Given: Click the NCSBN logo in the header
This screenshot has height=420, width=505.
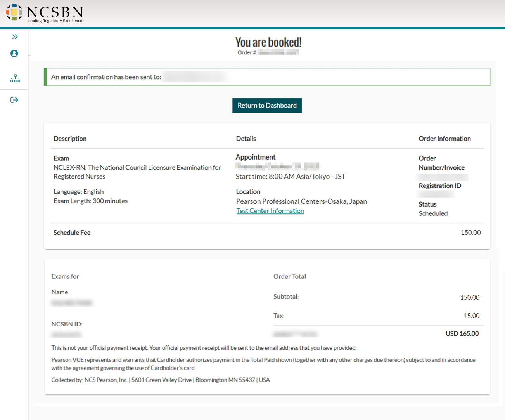Looking at the screenshot, I should [x=44, y=14].
